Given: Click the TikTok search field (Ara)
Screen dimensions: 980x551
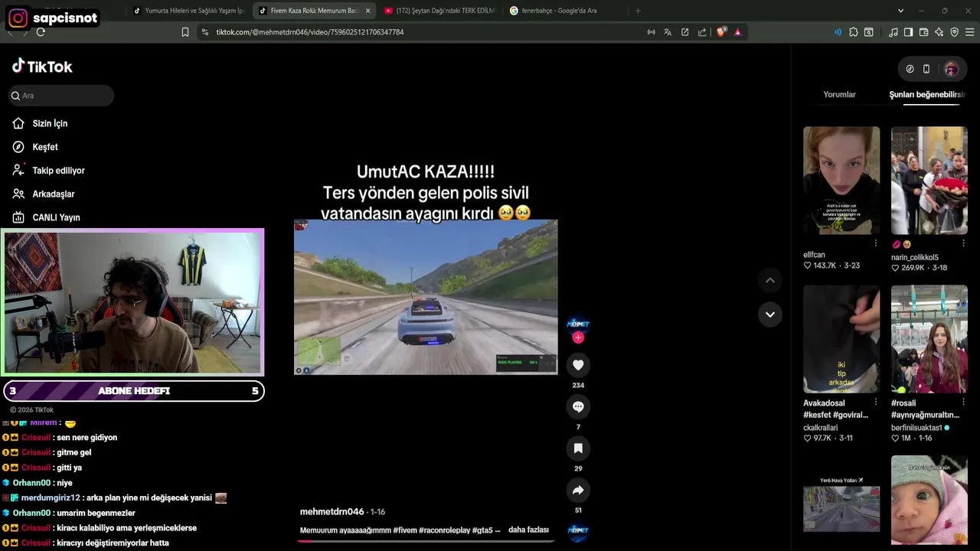Looking at the screenshot, I should click(x=61, y=96).
